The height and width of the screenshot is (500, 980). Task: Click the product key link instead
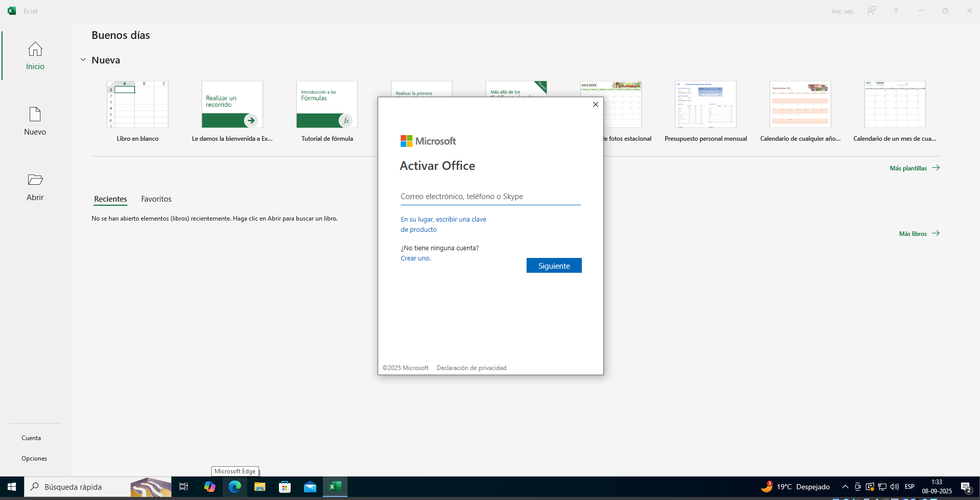pyautogui.click(x=443, y=224)
